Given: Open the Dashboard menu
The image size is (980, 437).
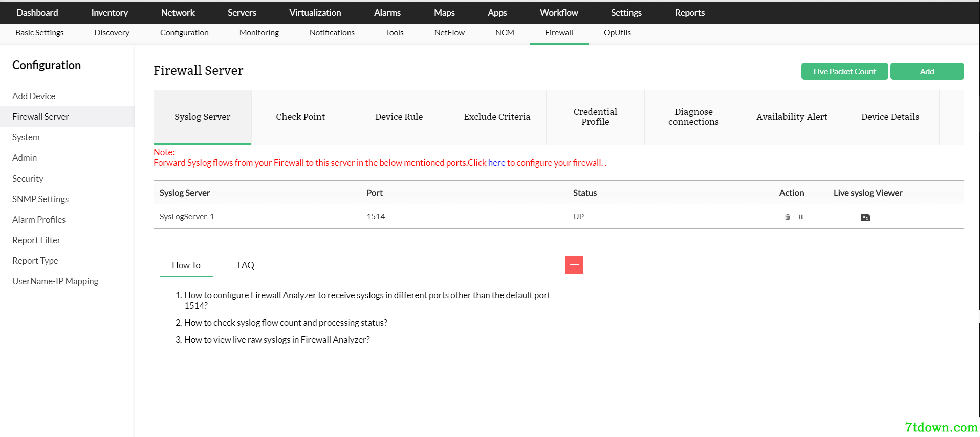Looking at the screenshot, I should [37, 13].
